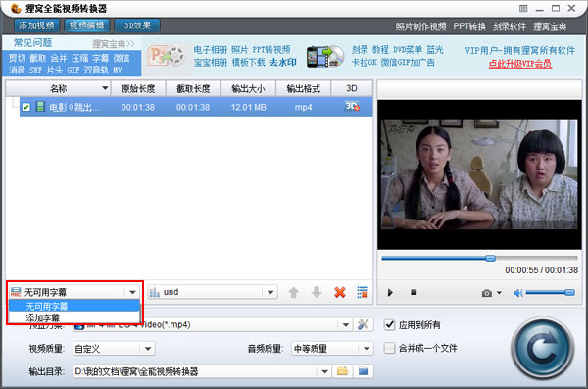This screenshot has height=389, width=588.
Task: Click the clear list icon
Action: click(x=363, y=292)
